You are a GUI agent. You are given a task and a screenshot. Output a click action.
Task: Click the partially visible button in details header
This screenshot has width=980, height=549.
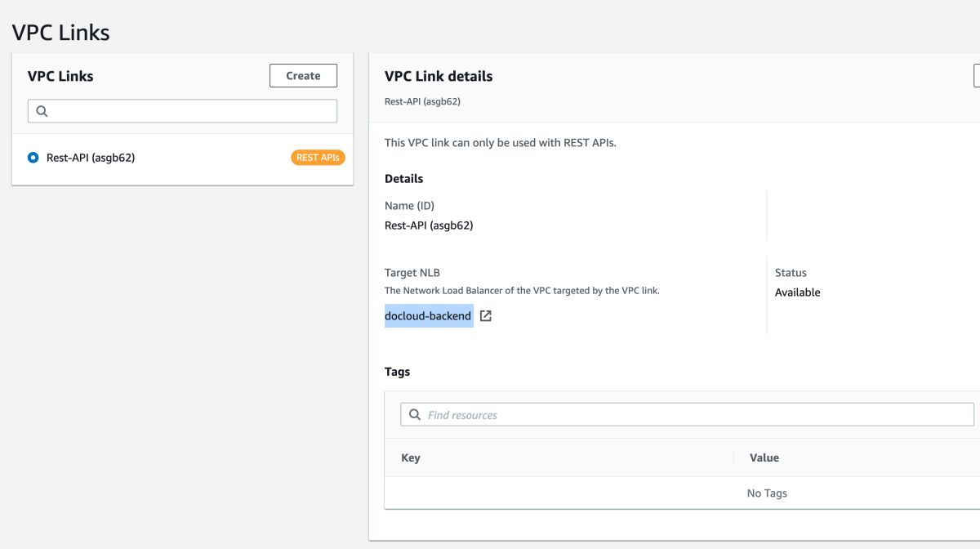click(977, 76)
